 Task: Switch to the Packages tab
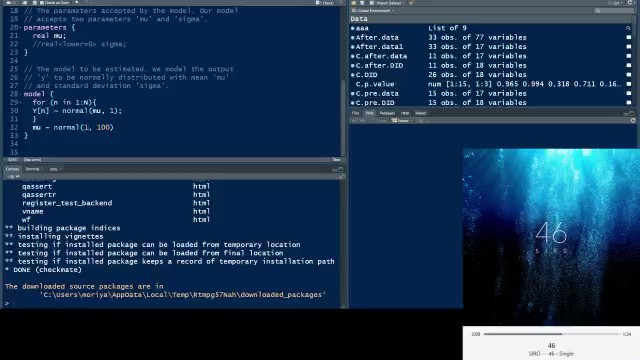click(x=387, y=113)
